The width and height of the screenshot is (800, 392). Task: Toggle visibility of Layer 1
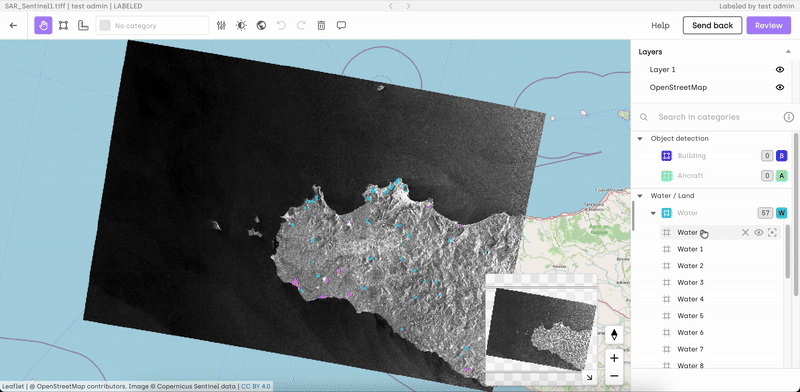pyautogui.click(x=780, y=69)
